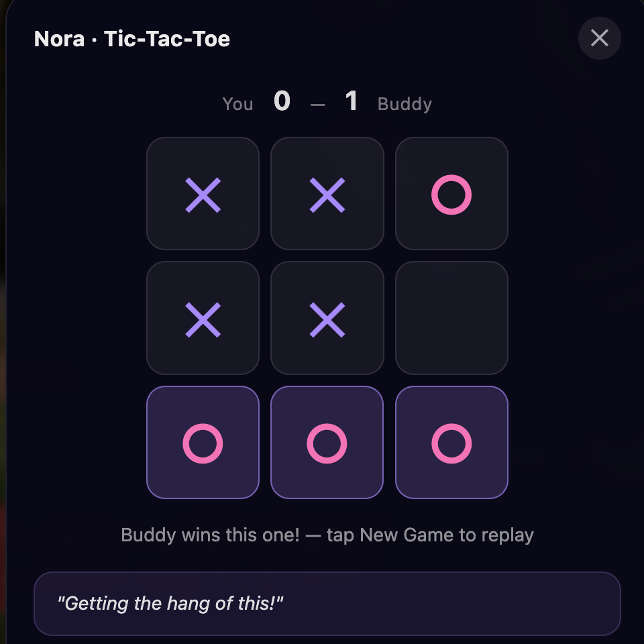Close the Tic-Tac-Toe window
Screen dimensions: 644x644
599,38
